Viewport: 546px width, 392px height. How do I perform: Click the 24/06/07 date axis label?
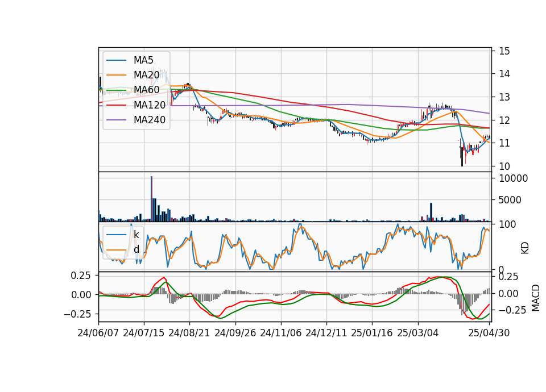(98, 333)
